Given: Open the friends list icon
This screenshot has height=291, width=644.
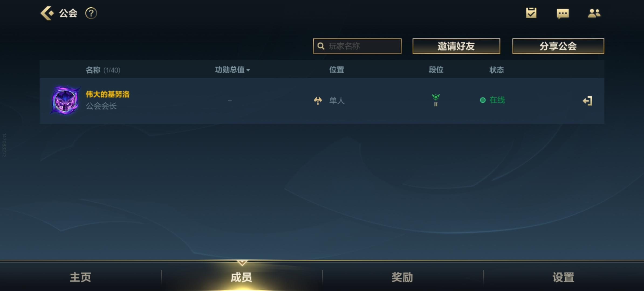Looking at the screenshot, I should pyautogui.click(x=594, y=13).
